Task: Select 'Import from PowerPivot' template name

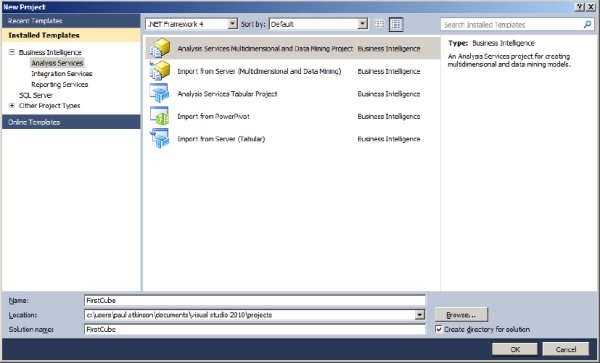Action: click(x=214, y=116)
